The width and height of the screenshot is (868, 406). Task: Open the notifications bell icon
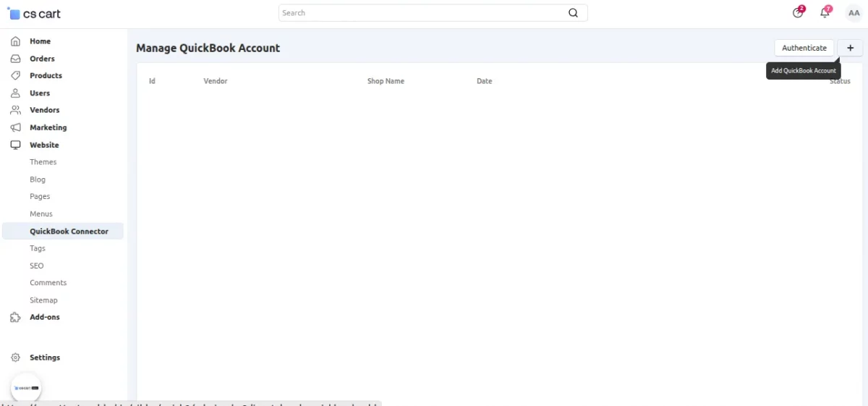pyautogui.click(x=825, y=12)
